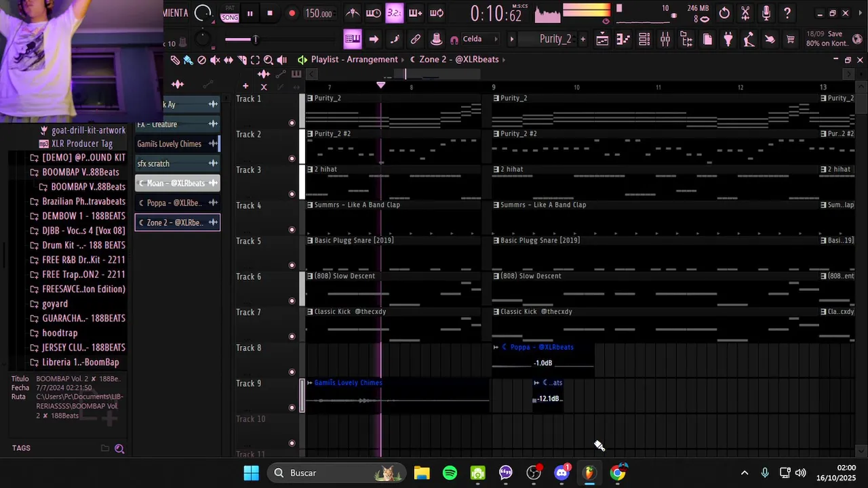This screenshot has width=868, height=488.
Task: Mute Track 8 via its toggle dot
Action: (292, 371)
